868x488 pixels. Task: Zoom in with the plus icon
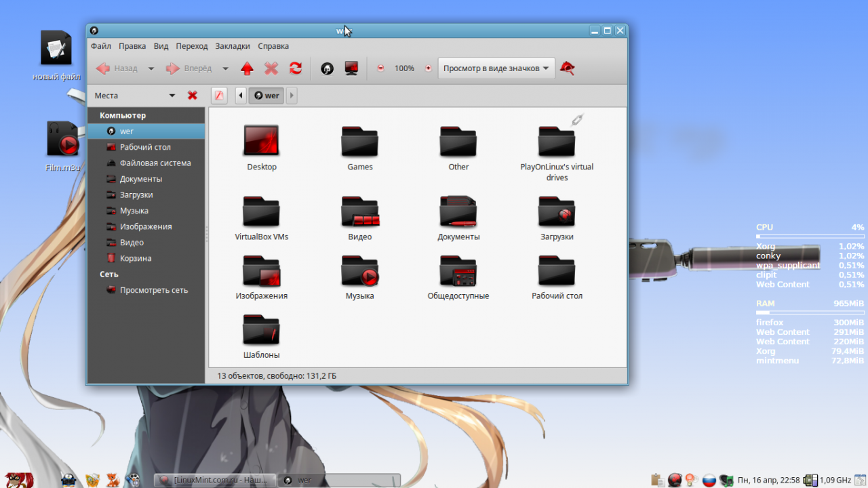click(x=428, y=68)
